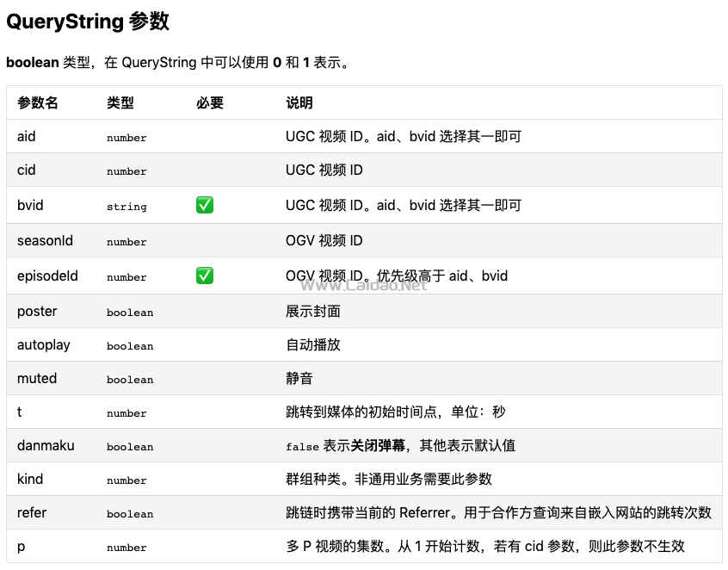Click the string type label for bvid
The image size is (728, 570).
(126, 207)
